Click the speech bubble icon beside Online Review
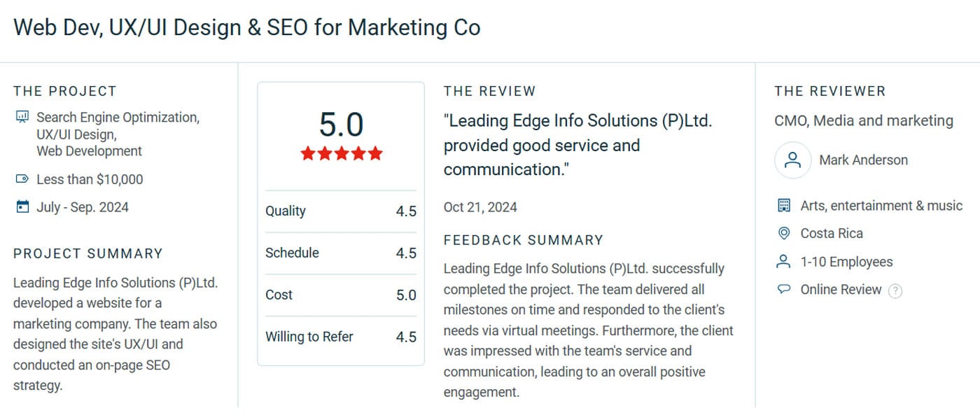 (783, 289)
